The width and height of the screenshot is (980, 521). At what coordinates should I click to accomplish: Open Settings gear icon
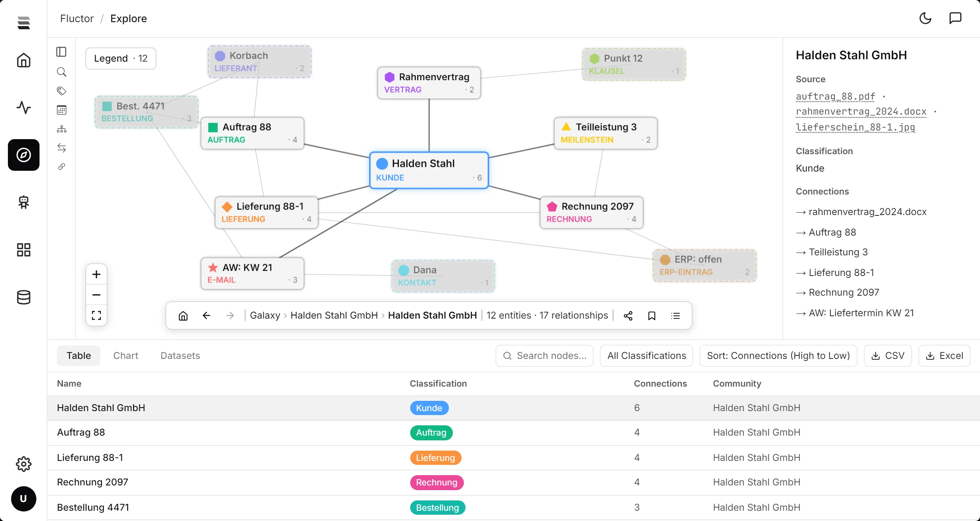[24, 464]
